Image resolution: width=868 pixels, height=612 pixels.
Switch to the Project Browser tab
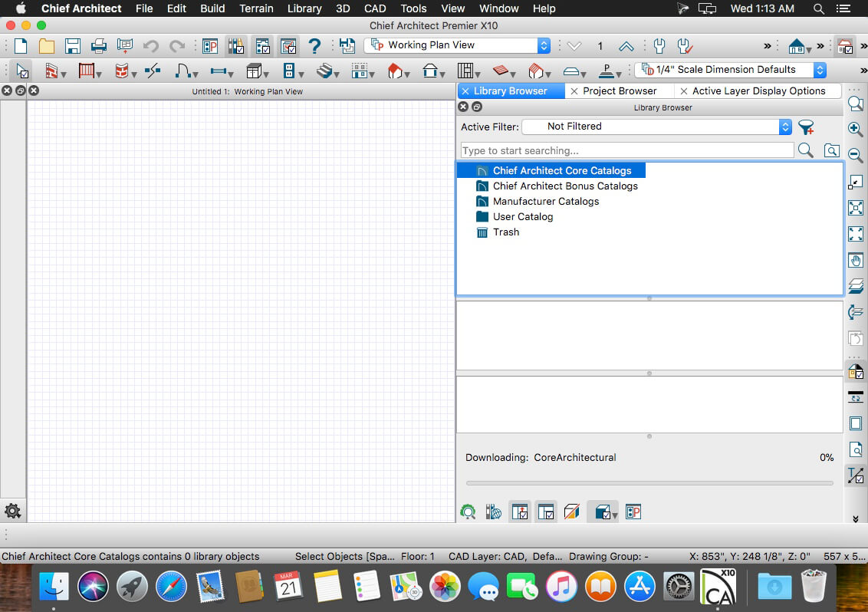pyautogui.click(x=620, y=90)
